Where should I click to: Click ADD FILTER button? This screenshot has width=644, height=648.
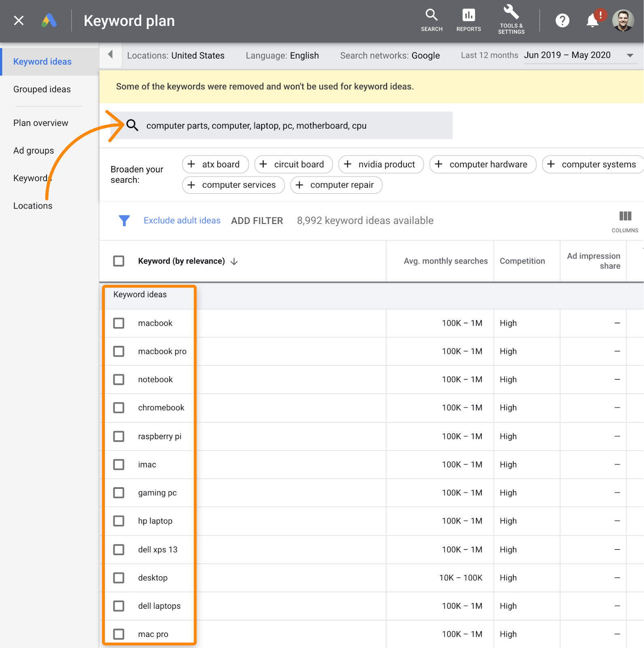(x=257, y=221)
